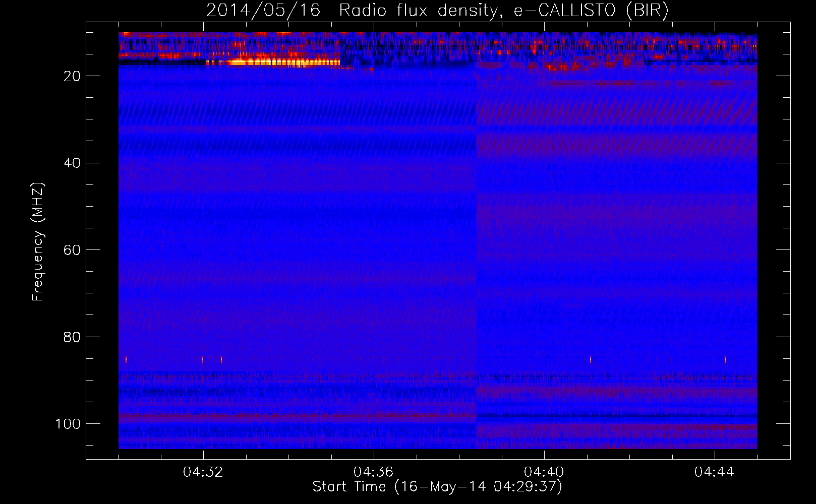Viewport: 816px width, 504px height.
Task: Click the orange spike near 85 MHz after 04:40
Action: click(591, 359)
